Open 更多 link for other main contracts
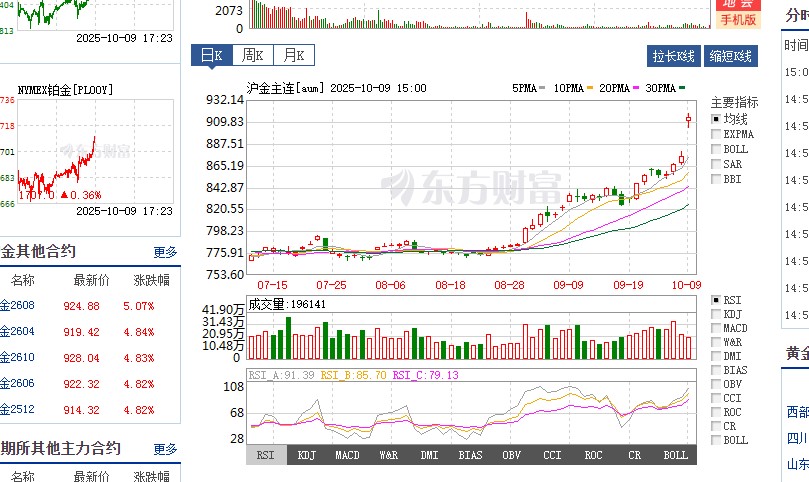 coord(165,449)
